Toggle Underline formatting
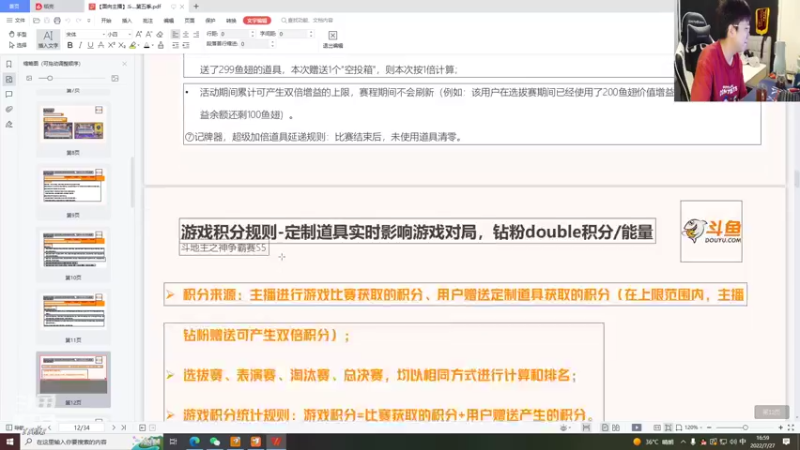Screen dimensions: 800x450 coord(90,45)
